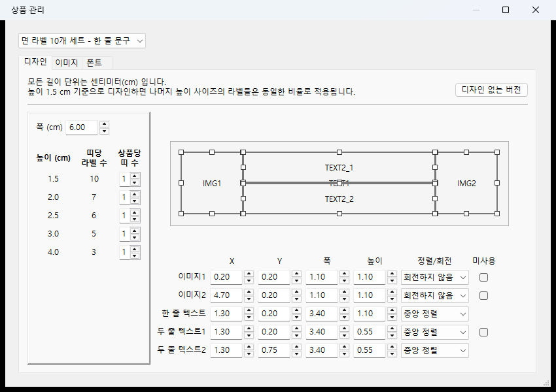Increase 한 줄 텍스트 높이 value
The height and width of the screenshot is (392, 556).
coord(392,311)
